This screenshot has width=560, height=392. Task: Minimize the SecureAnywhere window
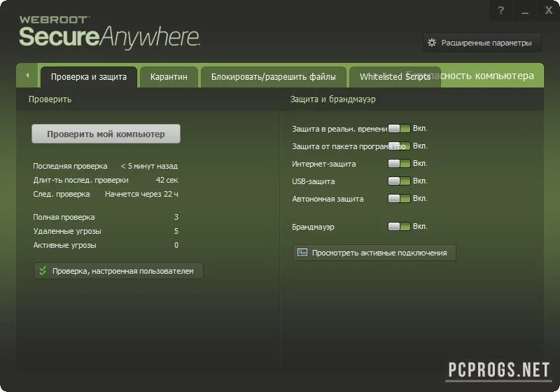click(x=524, y=10)
